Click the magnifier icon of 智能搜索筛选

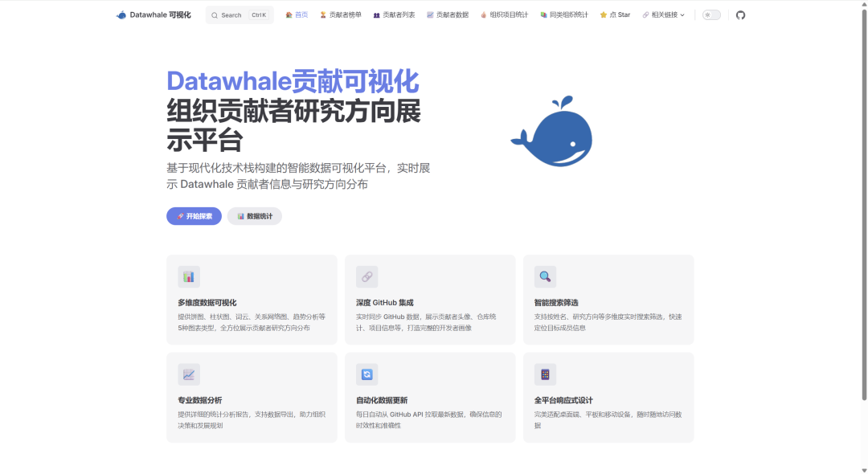click(545, 276)
